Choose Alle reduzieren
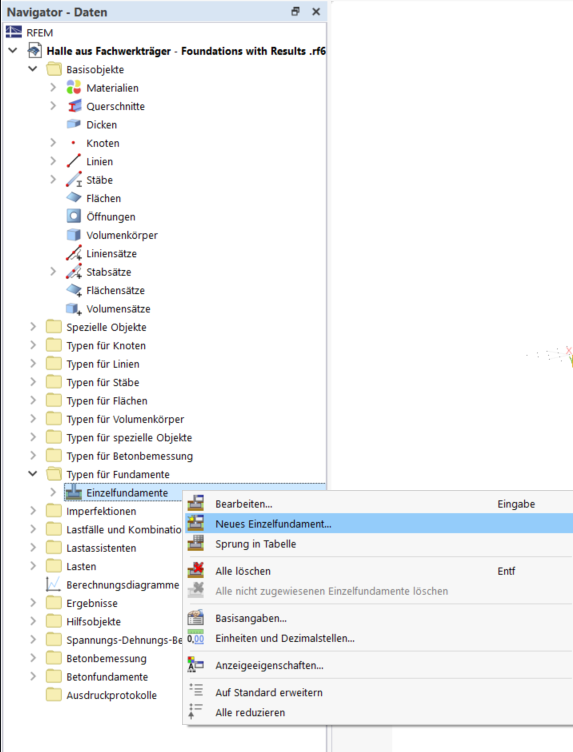Image resolution: width=573 pixels, height=752 pixels. (379, 712)
